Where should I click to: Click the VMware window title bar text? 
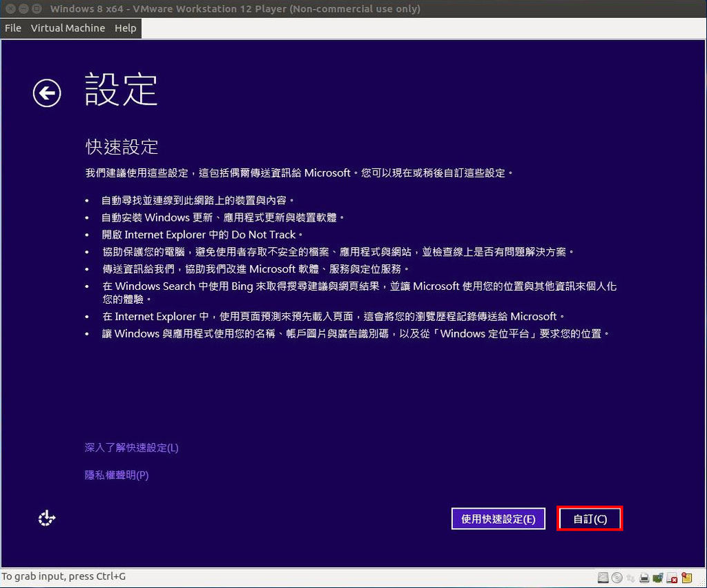coord(235,8)
